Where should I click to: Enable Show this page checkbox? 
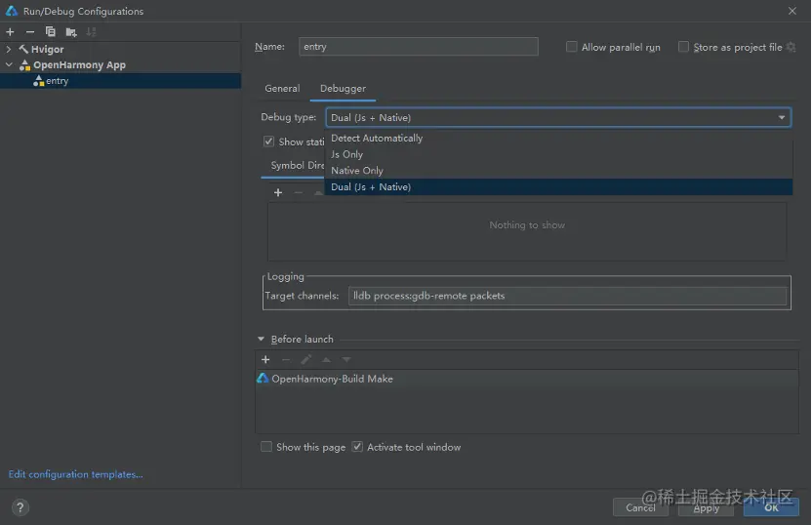[x=266, y=447]
